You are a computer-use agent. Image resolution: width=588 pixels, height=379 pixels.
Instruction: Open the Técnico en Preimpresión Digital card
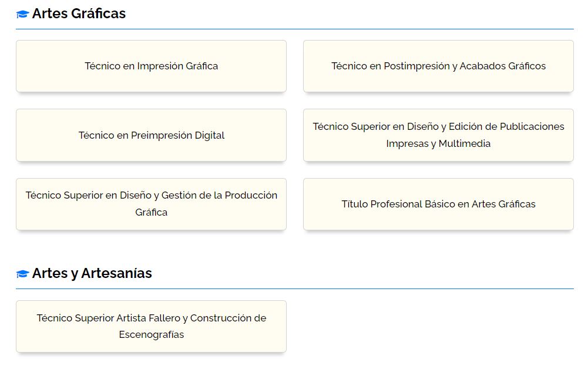coord(151,135)
